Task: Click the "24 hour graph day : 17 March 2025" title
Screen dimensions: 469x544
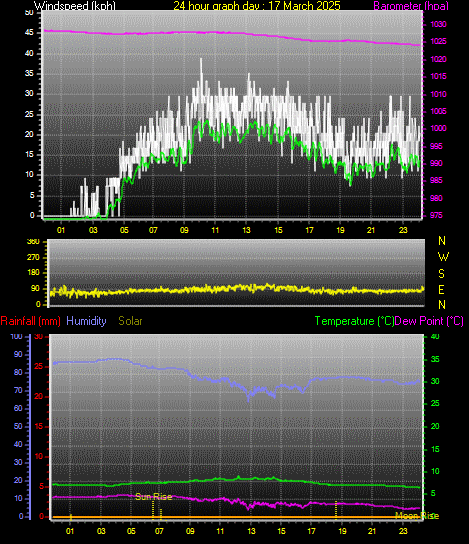Action: point(257,6)
